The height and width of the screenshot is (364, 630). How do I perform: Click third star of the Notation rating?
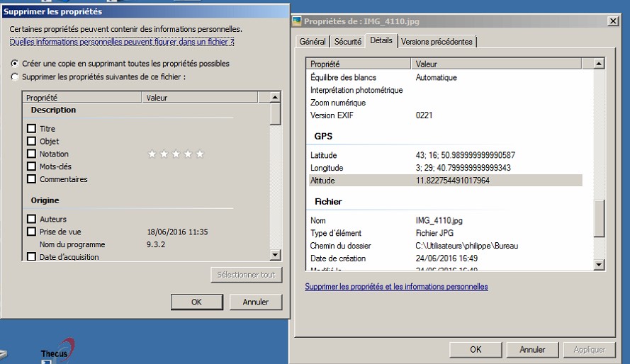[x=176, y=154]
